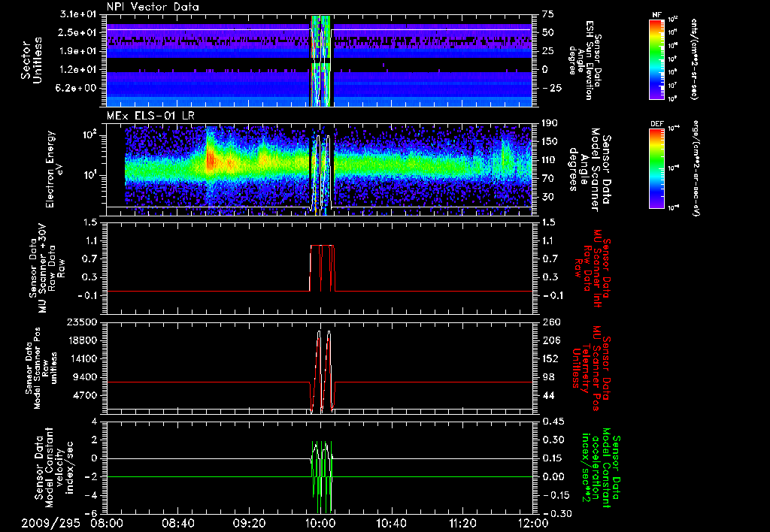Click the MEx ELS-01 LR panel title
The image size is (770, 532).
[150, 116]
